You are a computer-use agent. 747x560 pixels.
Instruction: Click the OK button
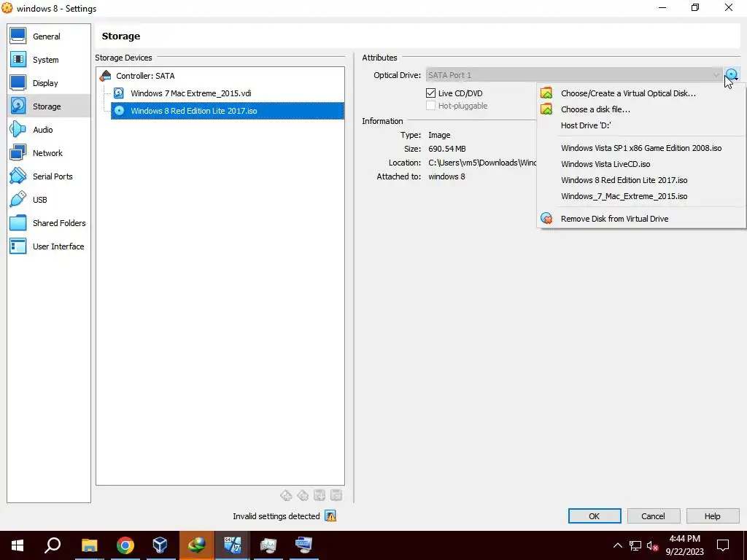coord(594,516)
